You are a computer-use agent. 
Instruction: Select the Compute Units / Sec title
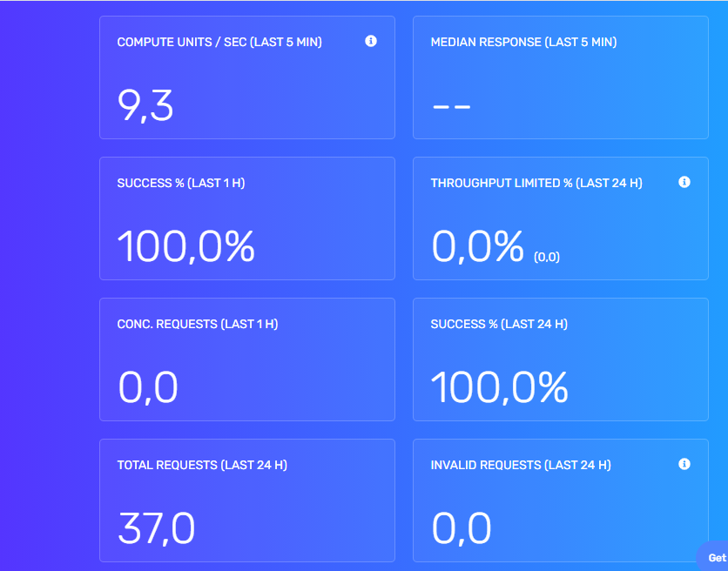pyautogui.click(x=219, y=42)
